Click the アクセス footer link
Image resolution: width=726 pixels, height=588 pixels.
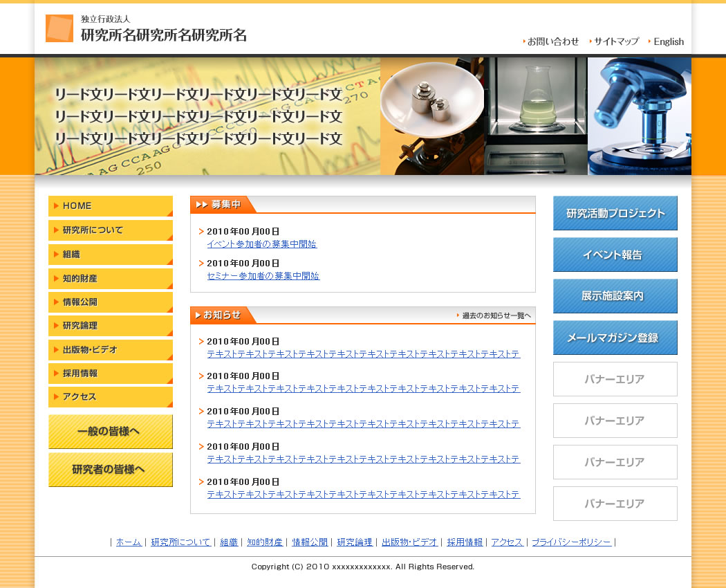pyautogui.click(x=507, y=542)
